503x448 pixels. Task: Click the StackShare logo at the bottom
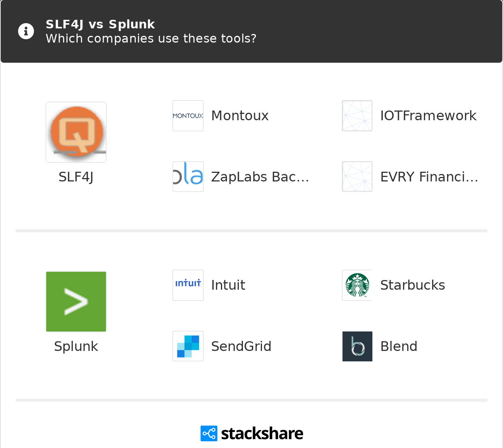coord(251,433)
